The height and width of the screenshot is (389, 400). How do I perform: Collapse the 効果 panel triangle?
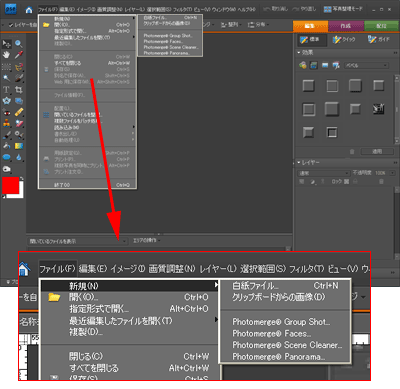pos(299,53)
